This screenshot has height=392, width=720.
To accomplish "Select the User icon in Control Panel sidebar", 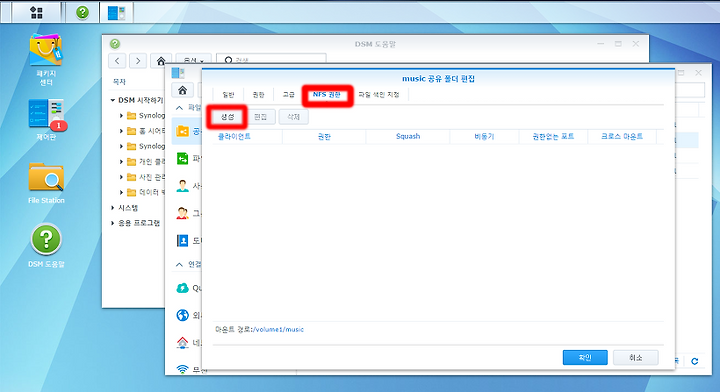I will 183,186.
